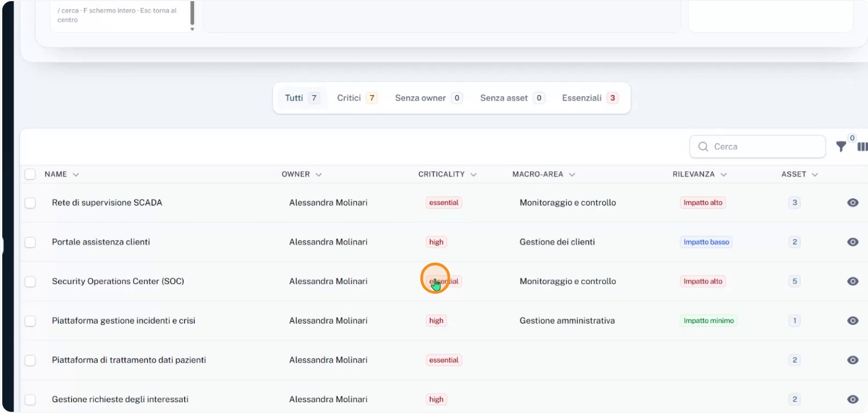Click essential badge on Piattaforma di trattamento dati pazienti
The height and width of the screenshot is (413, 868).
pos(444,360)
